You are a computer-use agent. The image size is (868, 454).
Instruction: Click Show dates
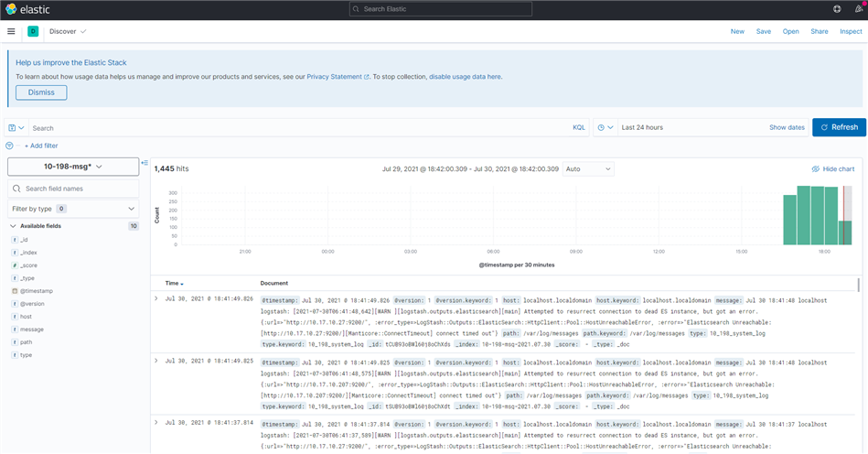click(787, 127)
